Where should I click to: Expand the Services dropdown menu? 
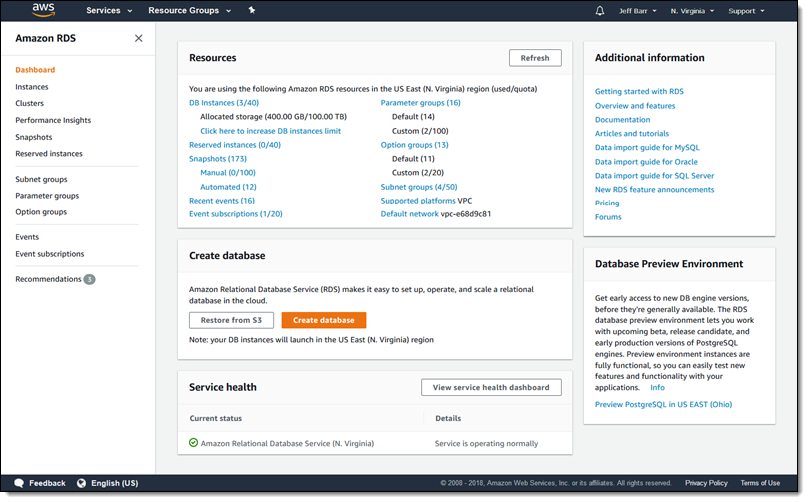(x=109, y=11)
